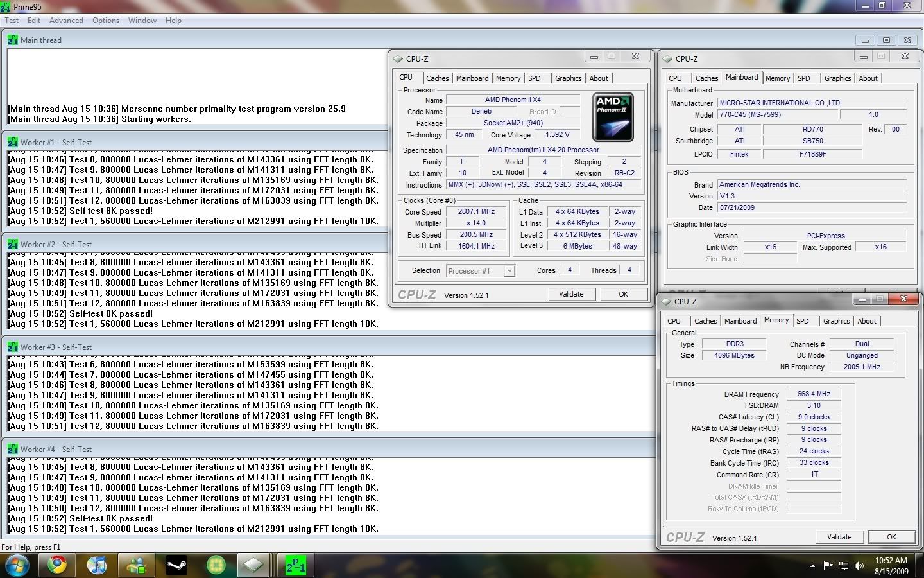Open the Action Center flag icon

pos(828,566)
